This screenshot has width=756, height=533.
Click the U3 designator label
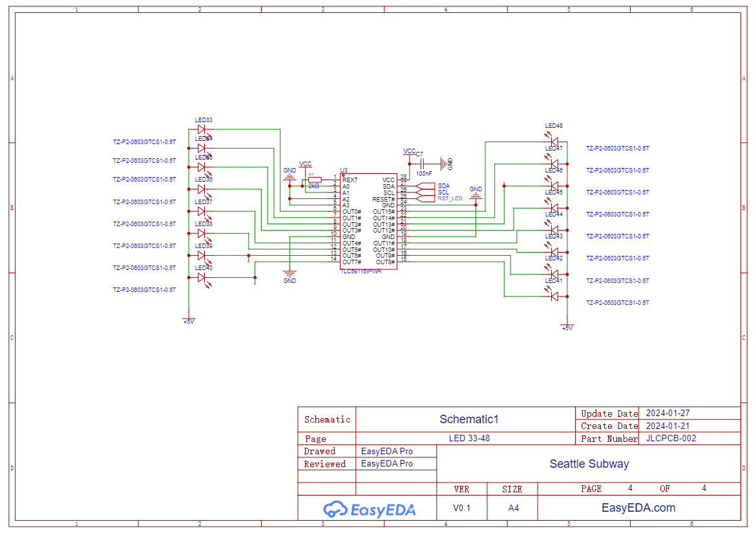coord(344,171)
